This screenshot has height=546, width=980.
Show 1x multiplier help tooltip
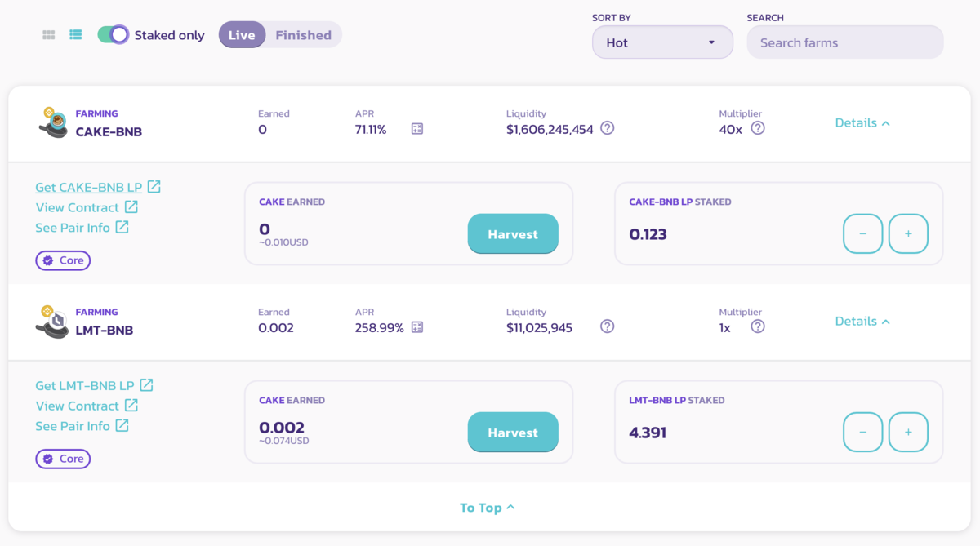[758, 326]
